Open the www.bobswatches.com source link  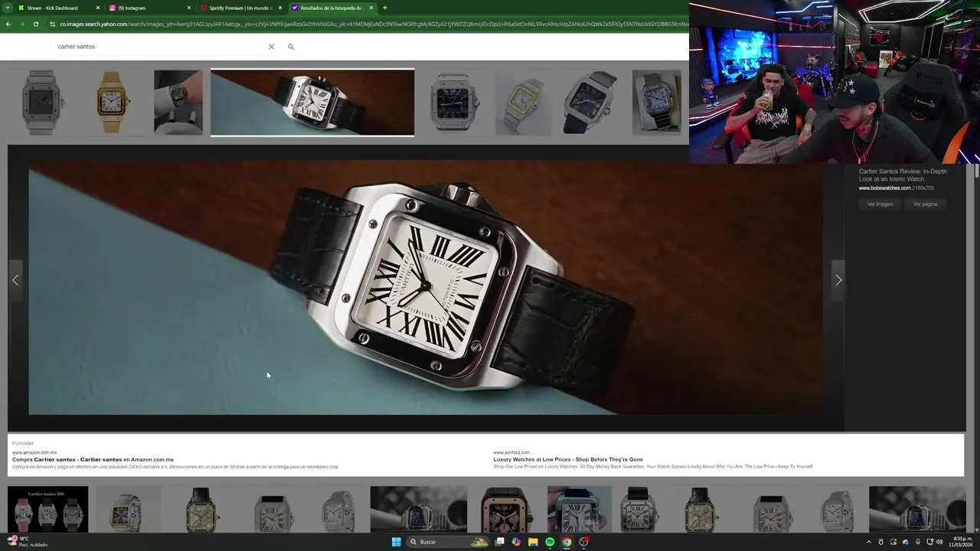[884, 188]
